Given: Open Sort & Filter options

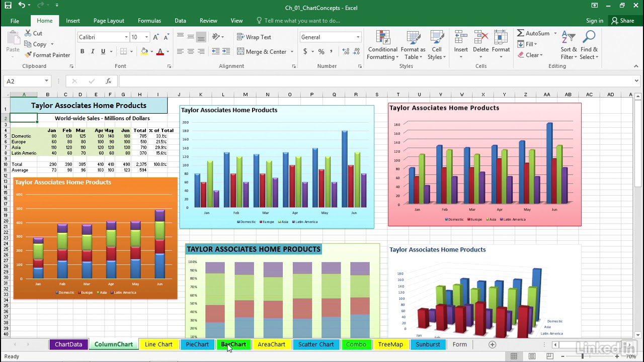Looking at the screenshot, I should pos(569,45).
